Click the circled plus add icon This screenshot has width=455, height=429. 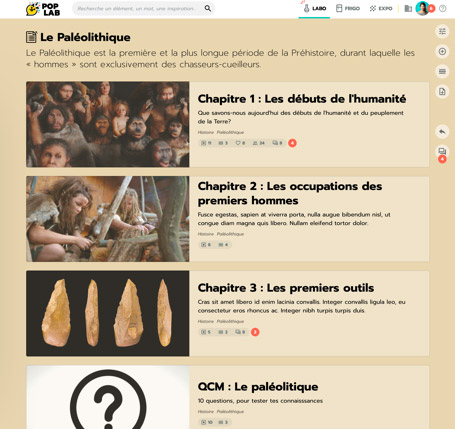tap(442, 51)
